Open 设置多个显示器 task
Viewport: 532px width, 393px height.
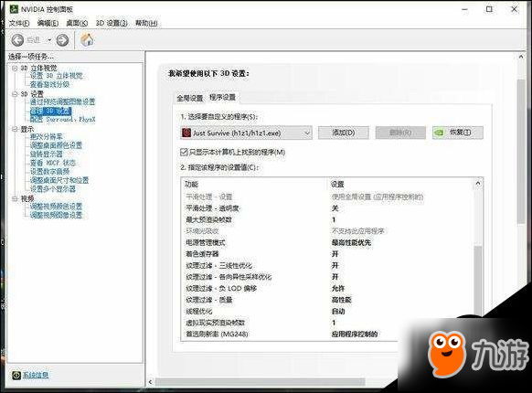[53, 189]
